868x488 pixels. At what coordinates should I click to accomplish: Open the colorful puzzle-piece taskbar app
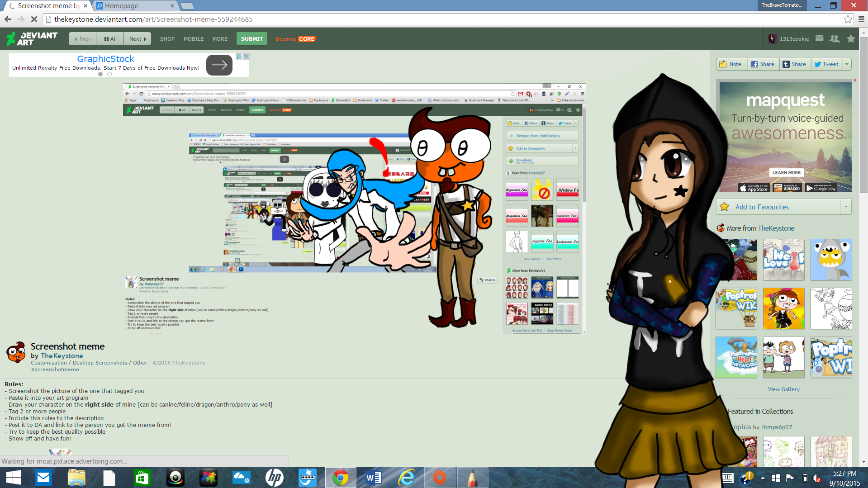(208, 478)
